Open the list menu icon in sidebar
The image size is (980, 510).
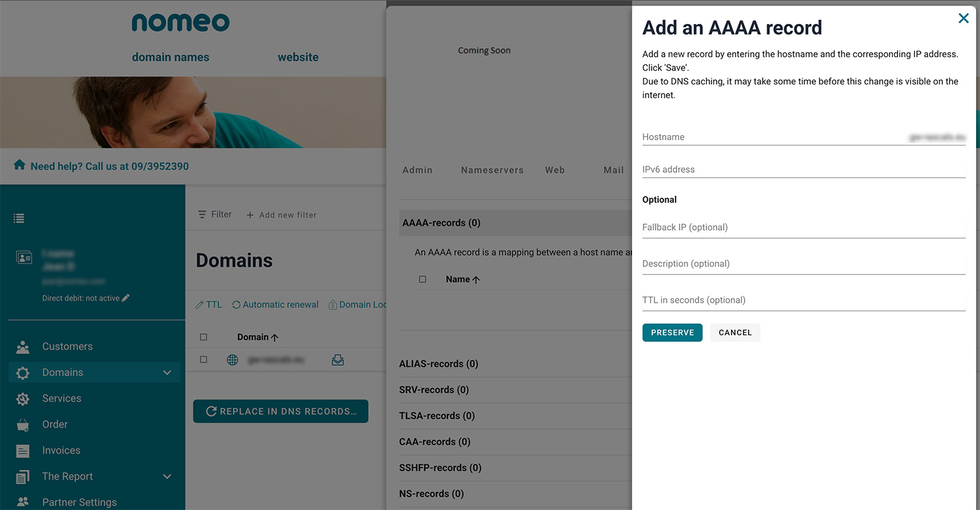click(x=20, y=218)
